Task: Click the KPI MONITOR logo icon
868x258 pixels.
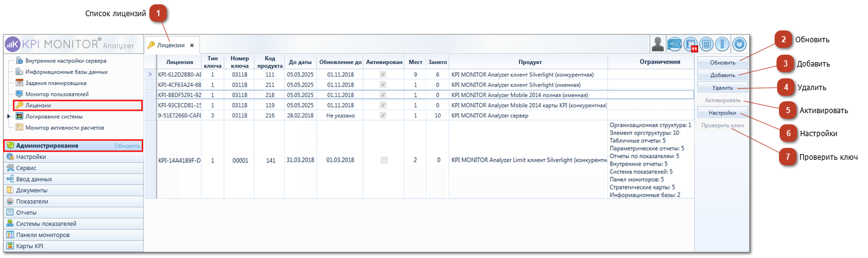Action: 12,45
